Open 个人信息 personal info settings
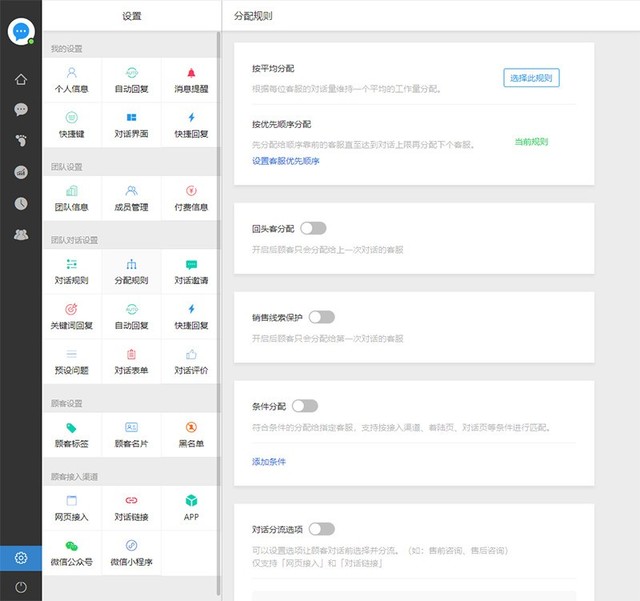The image size is (640, 601). [x=71, y=79]
